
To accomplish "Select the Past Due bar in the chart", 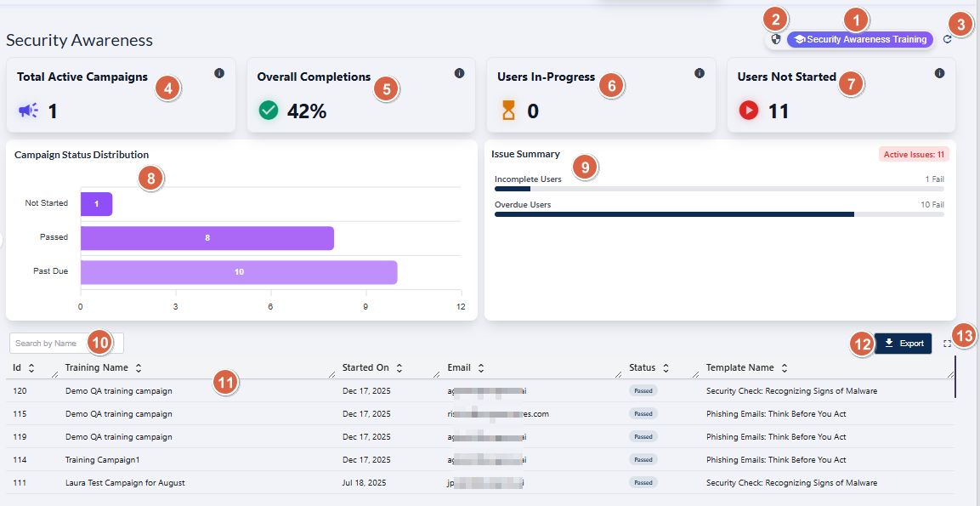I will [238, 272].
